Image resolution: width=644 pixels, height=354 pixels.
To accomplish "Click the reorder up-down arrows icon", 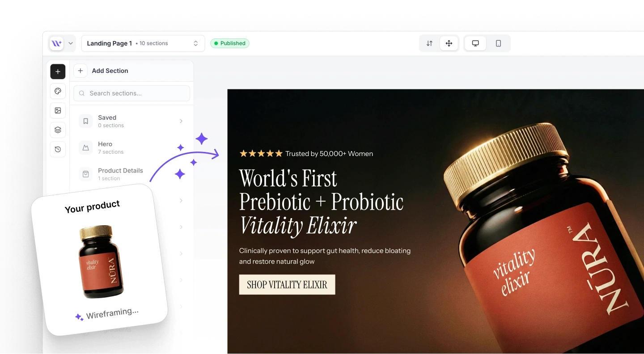I will [x=429, y=43].
